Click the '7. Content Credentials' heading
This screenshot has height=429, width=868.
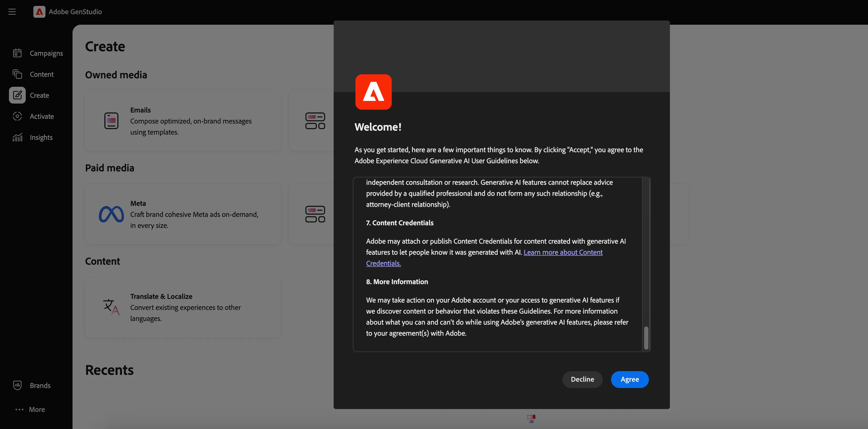point(400,223)
